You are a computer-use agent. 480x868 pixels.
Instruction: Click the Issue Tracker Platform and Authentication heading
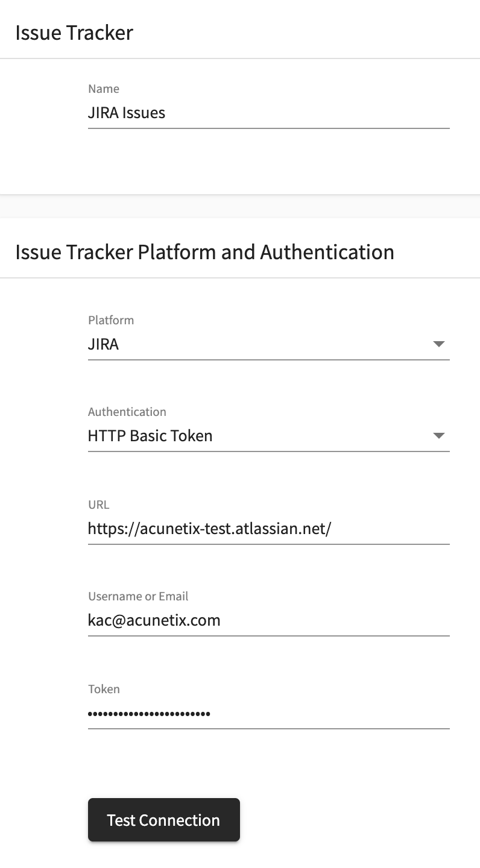205,252
